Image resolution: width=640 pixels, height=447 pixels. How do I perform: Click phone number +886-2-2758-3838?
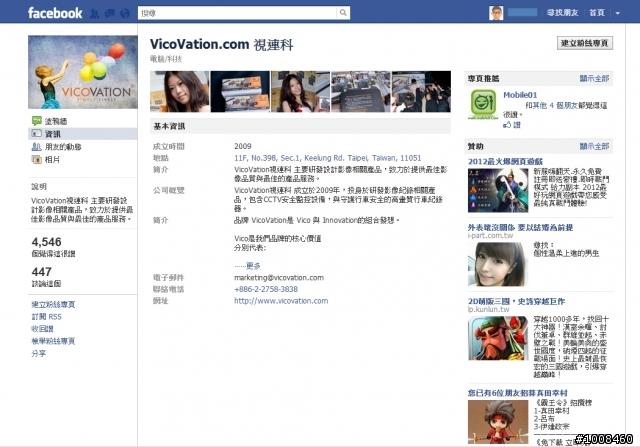266,289
